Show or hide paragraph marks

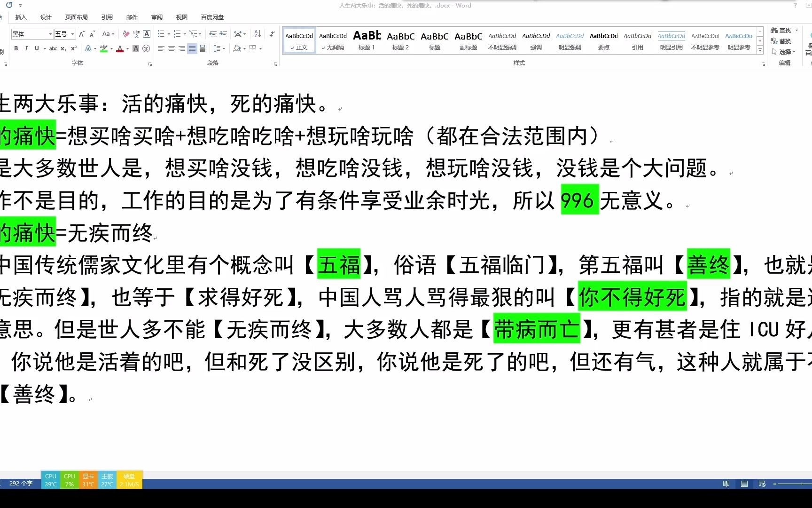[272, 34]
